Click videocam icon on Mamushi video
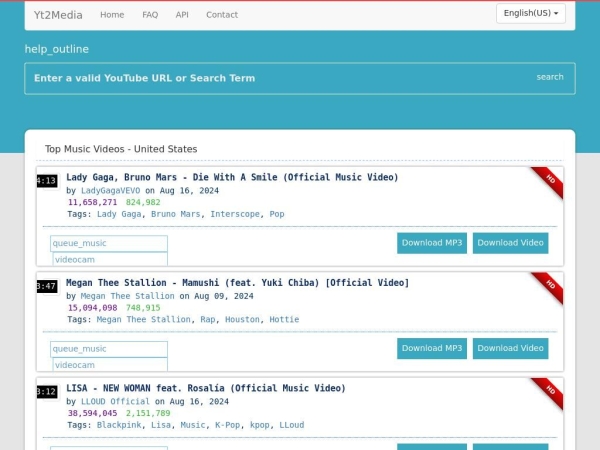 pos(110,365)
